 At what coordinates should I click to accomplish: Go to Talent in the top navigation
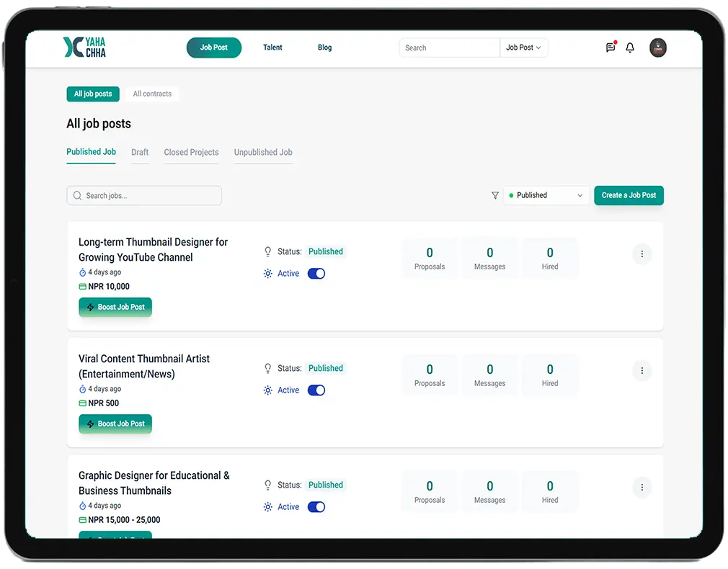pos(272,48)
